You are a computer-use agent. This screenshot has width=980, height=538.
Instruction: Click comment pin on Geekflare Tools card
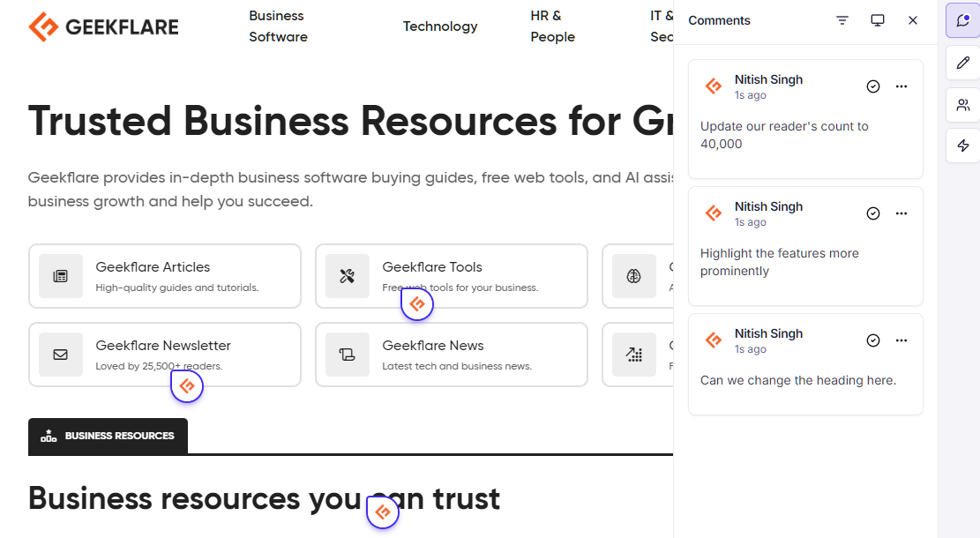(x=417, y=304)
